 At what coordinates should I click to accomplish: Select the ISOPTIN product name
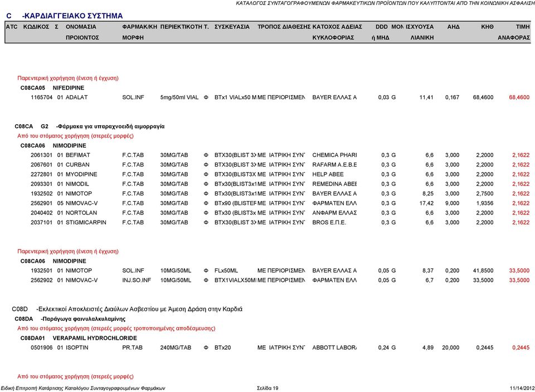[77, 347]
